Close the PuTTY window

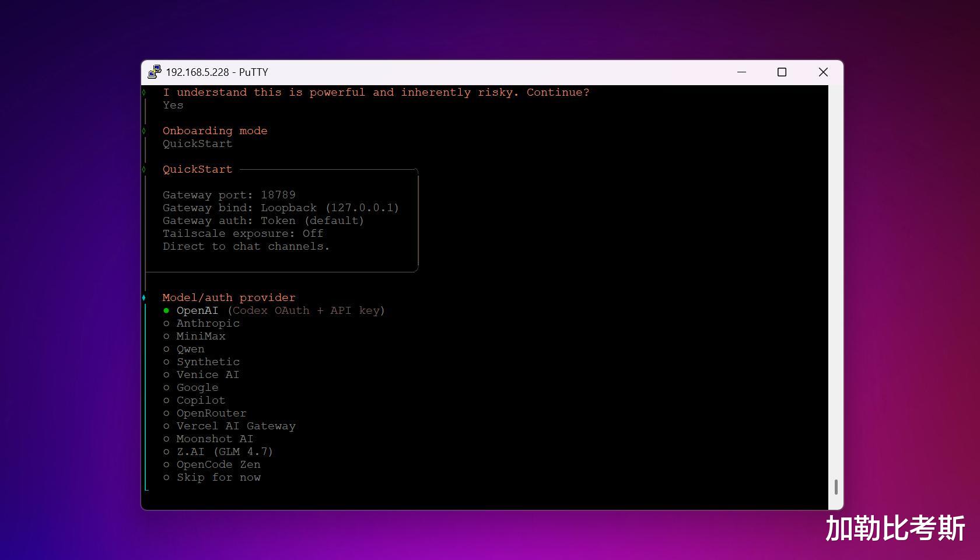point(823,72)
